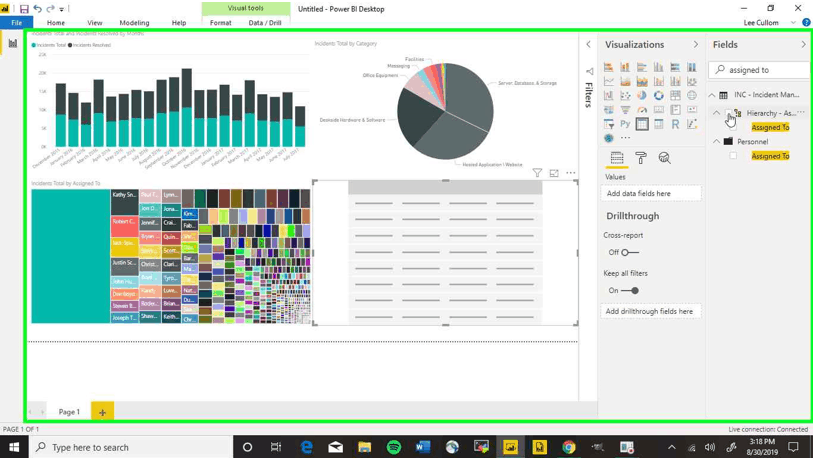Viewport: 815px width, 460px height.
Task: Select the Slicer visual
Action: pyautogui.click(x=609, y=124)
